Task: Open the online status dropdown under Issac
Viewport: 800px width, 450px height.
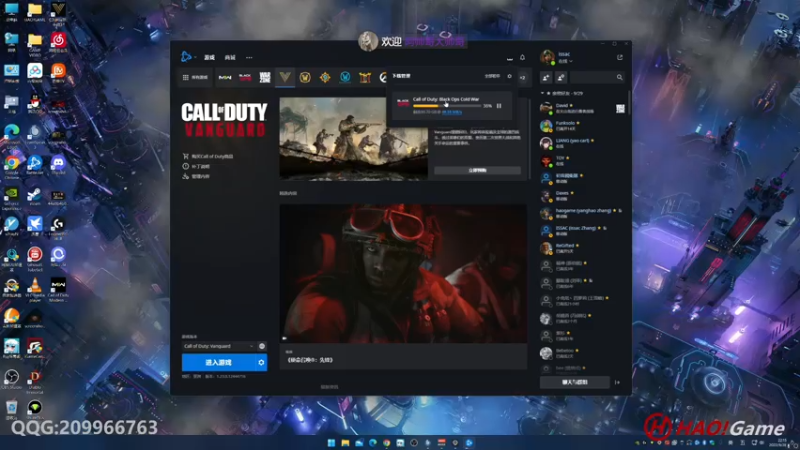Action: 565,61
